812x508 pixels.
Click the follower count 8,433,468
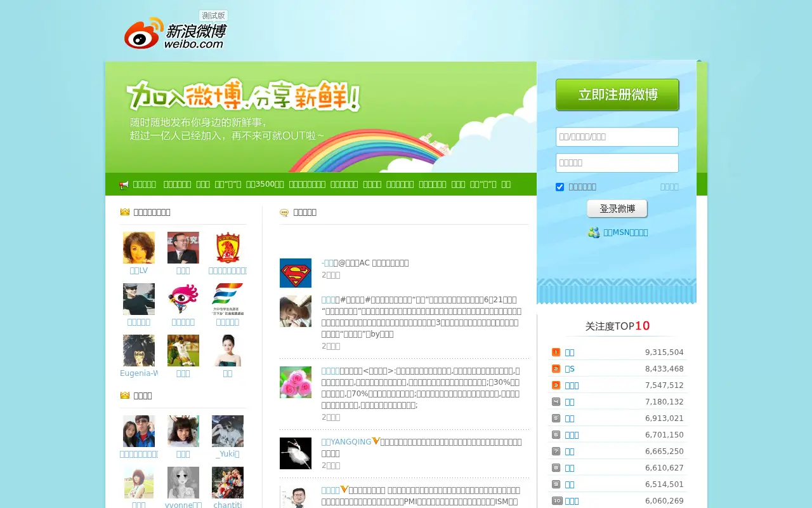[664, 369]
